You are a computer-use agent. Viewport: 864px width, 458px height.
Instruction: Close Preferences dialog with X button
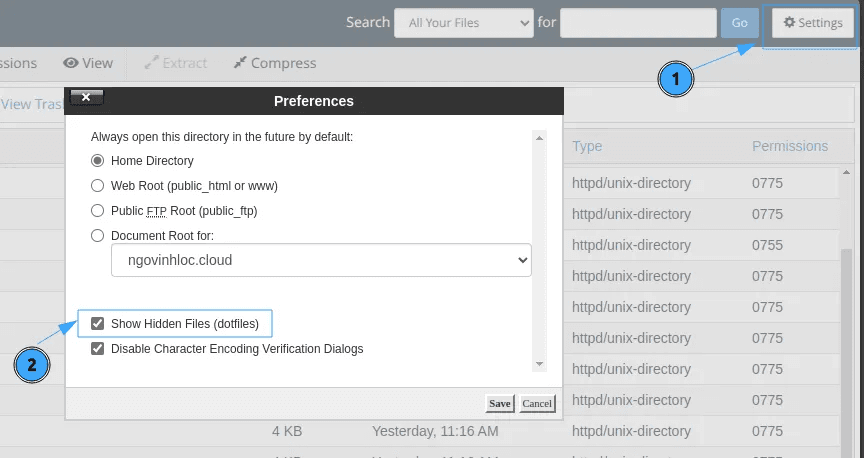tap(86, 97)
